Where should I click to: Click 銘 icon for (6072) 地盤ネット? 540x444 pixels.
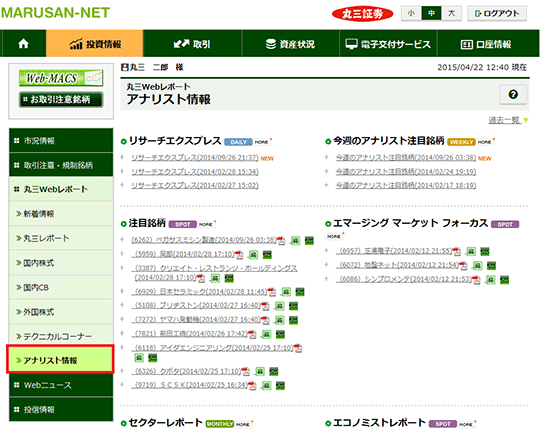point(477,265)
